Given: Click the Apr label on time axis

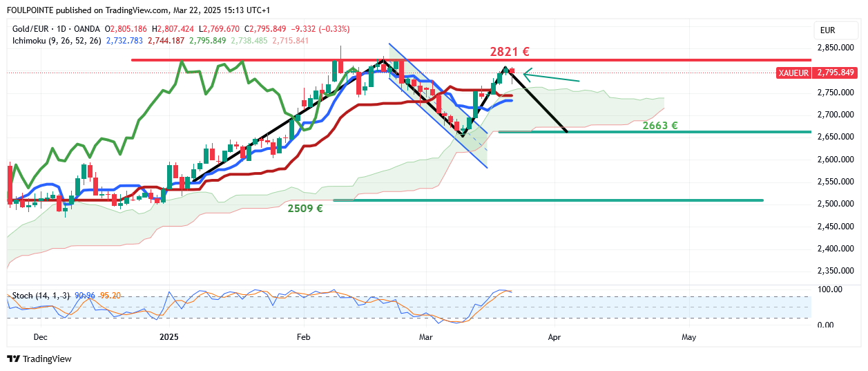Looking at the screenshot, I should coord(554,337).
